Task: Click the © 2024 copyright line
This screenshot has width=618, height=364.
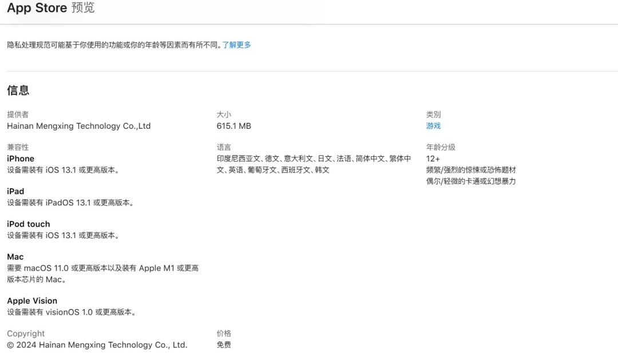Action: pyautogui.click(x=97, y=345)
